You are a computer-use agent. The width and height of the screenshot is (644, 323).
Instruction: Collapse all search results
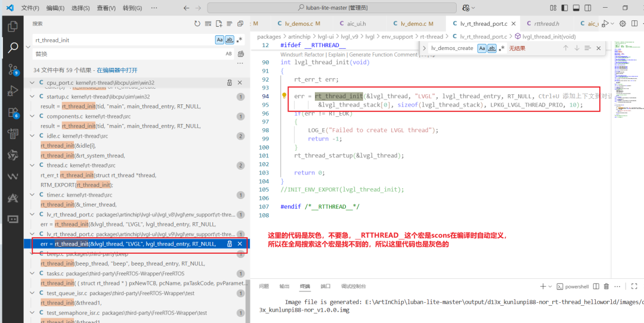240,24
